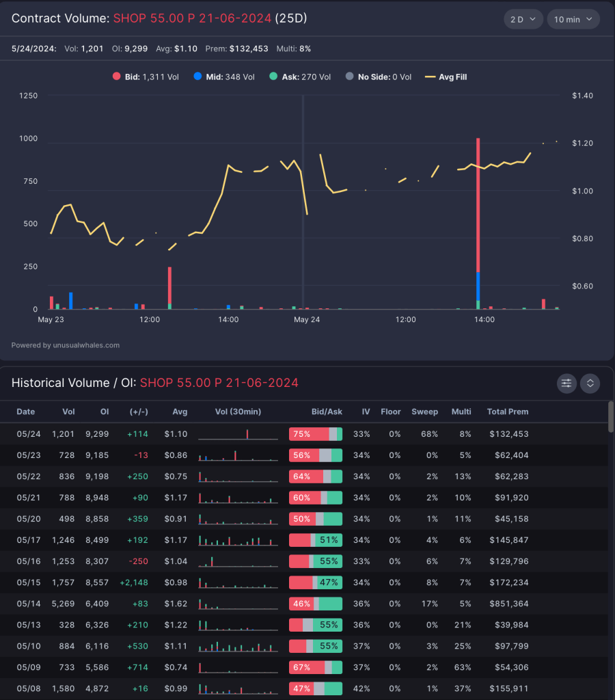Toggle Bid volume series in legend
The image size is (615, 700).
[x=145, y=77]
